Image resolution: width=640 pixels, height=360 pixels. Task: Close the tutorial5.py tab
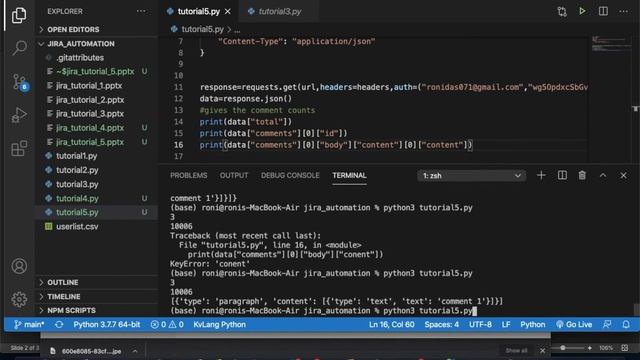tap(228, 11)
